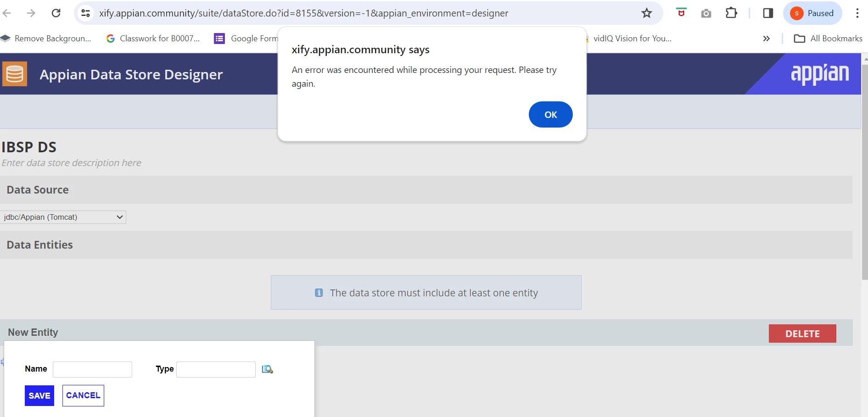Click the browser forward arrow
This screenshot has height=417, width=868.
coord(31,13)
